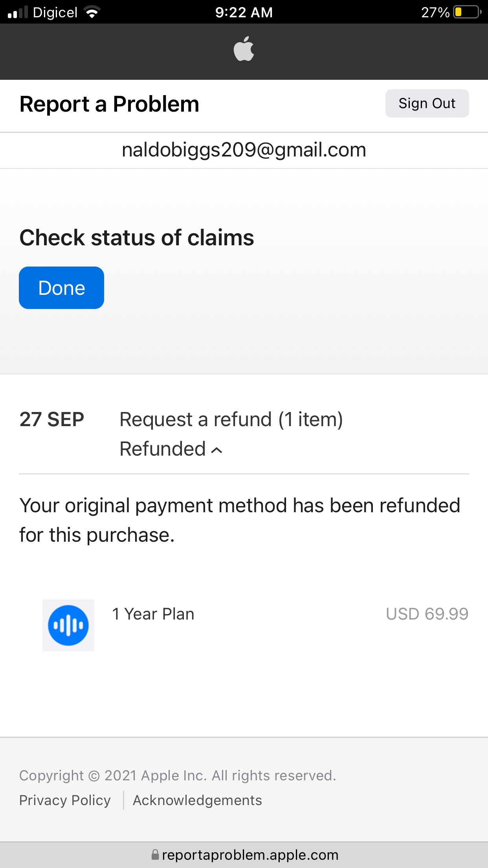488x868 pixels.
Task: Tap the cellular signal bars icon
Action: tap(18, 13)
